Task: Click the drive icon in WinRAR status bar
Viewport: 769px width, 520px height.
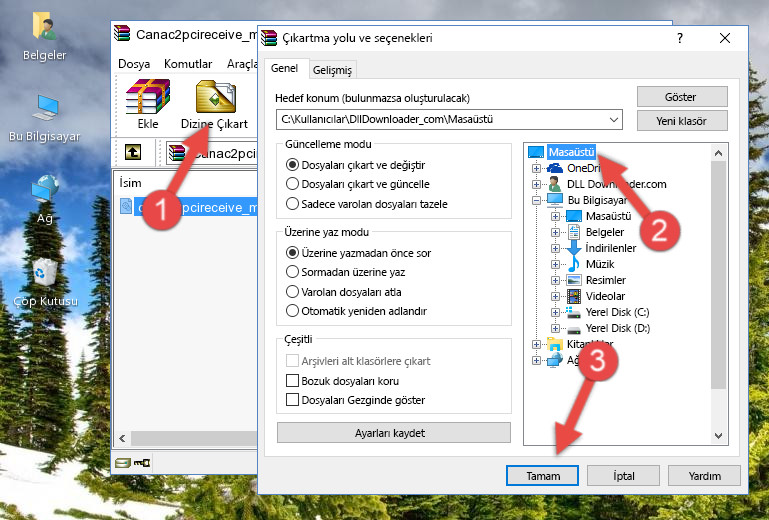Action: point(123,462)
